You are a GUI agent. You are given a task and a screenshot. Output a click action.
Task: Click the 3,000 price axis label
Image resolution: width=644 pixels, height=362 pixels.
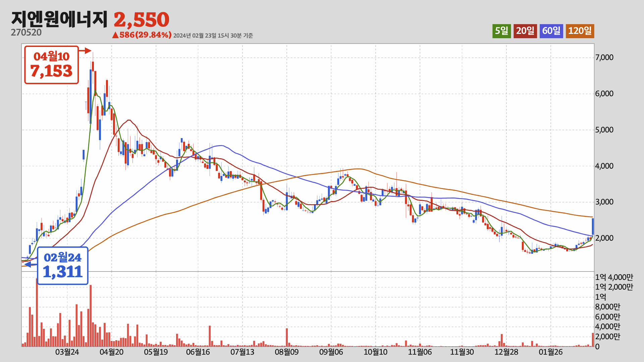click(604, 202)
